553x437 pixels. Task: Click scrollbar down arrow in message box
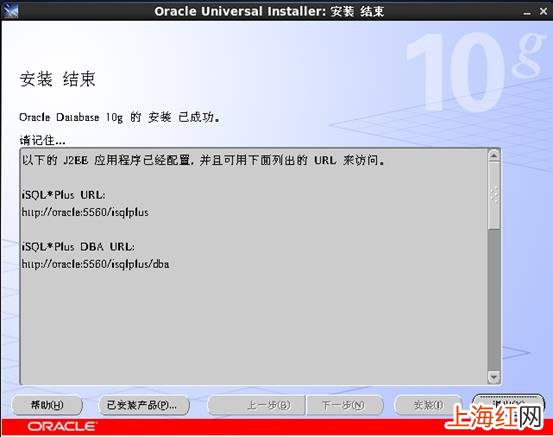pos(494,377)
